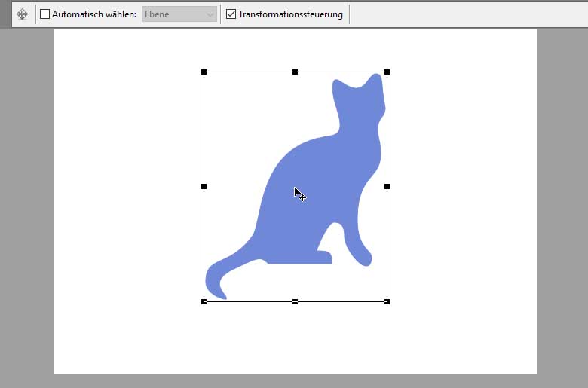
Task: Click the top-right transform corner handle
Action: click(x=387, y=72)
